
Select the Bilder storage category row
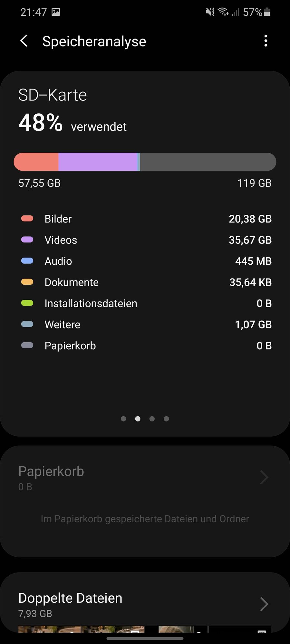tap(145, 219)
